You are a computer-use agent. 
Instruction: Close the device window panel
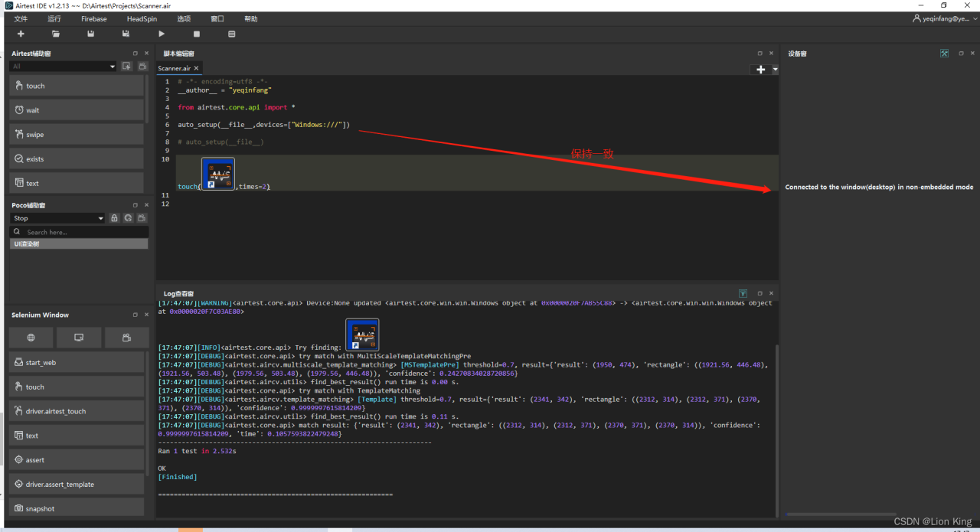(972, 54)
